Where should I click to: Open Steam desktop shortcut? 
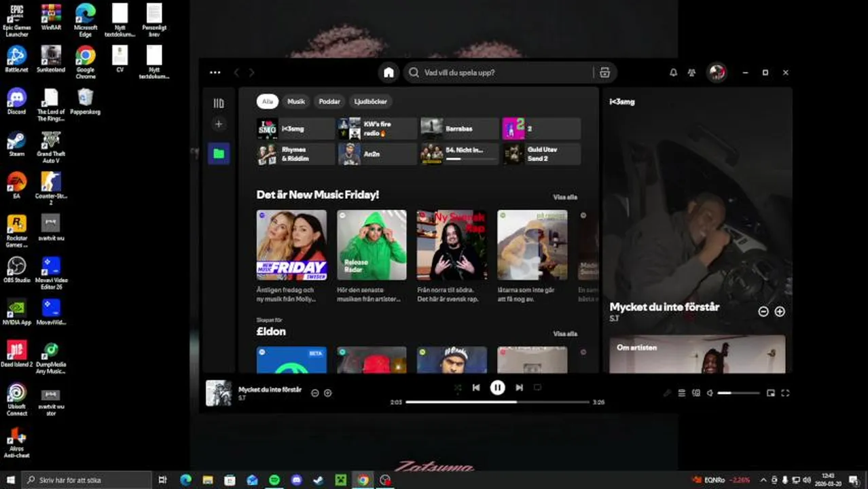pyautogui.click(x=16, y=144)
